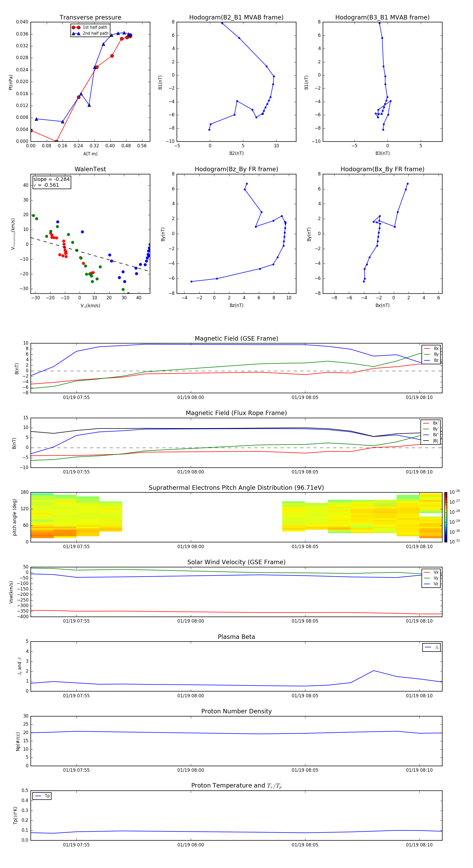Click the "Pt(nPa)" y-axis label
Viewport: 473px width, 868px height.
point(11,82)
